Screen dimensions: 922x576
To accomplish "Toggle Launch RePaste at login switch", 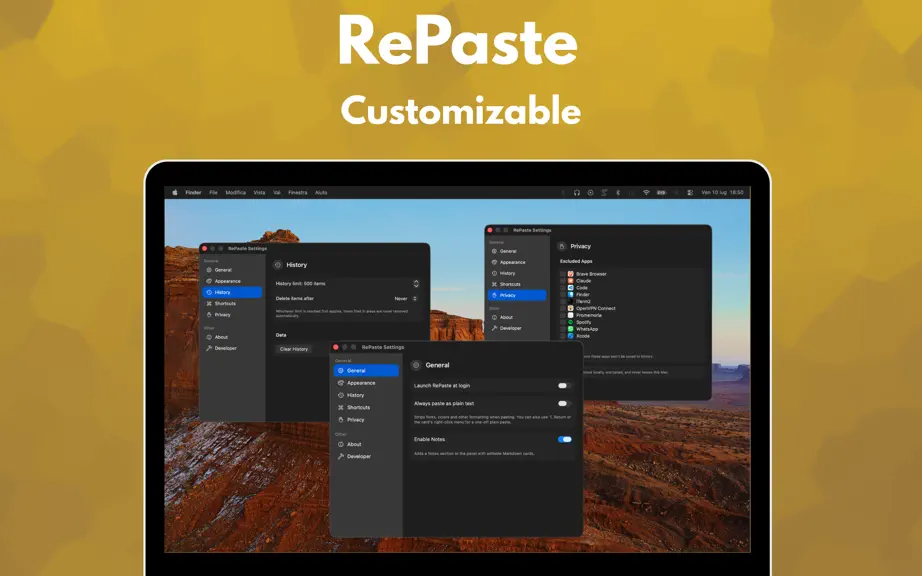I will pos(564,386).
